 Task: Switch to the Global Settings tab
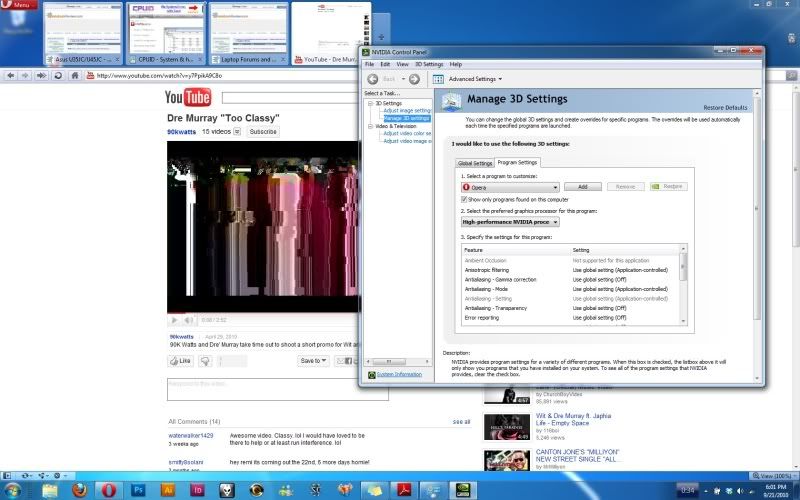coord(475,162)
